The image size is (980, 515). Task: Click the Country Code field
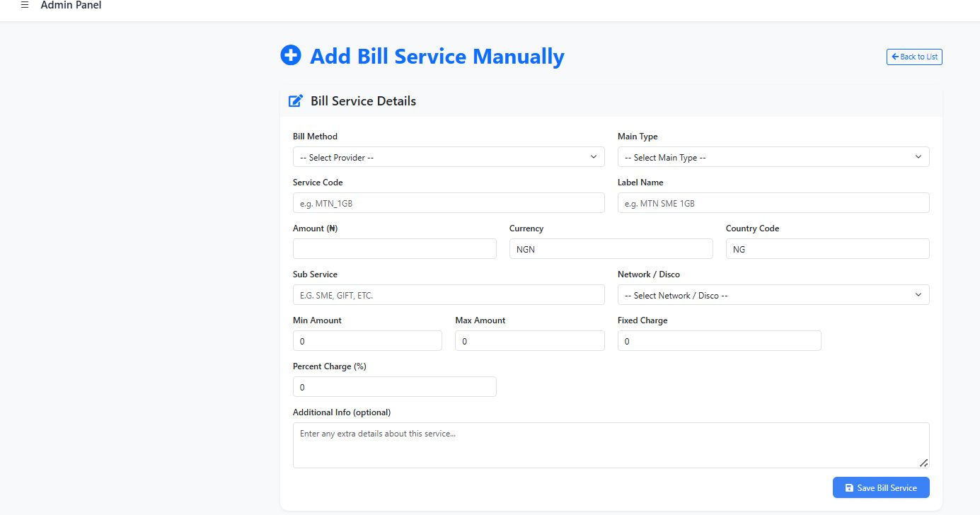tap(827, 249)
